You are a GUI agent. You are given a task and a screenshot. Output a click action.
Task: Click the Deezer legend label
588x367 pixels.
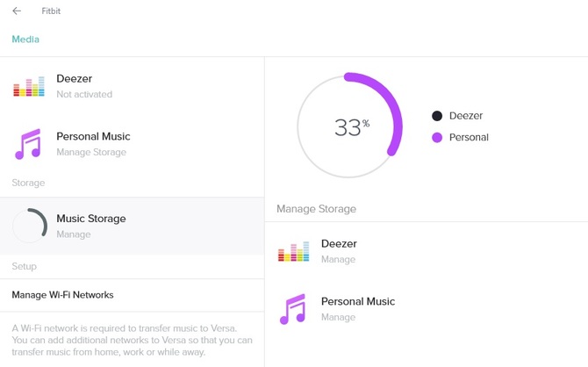click(466, 116)
